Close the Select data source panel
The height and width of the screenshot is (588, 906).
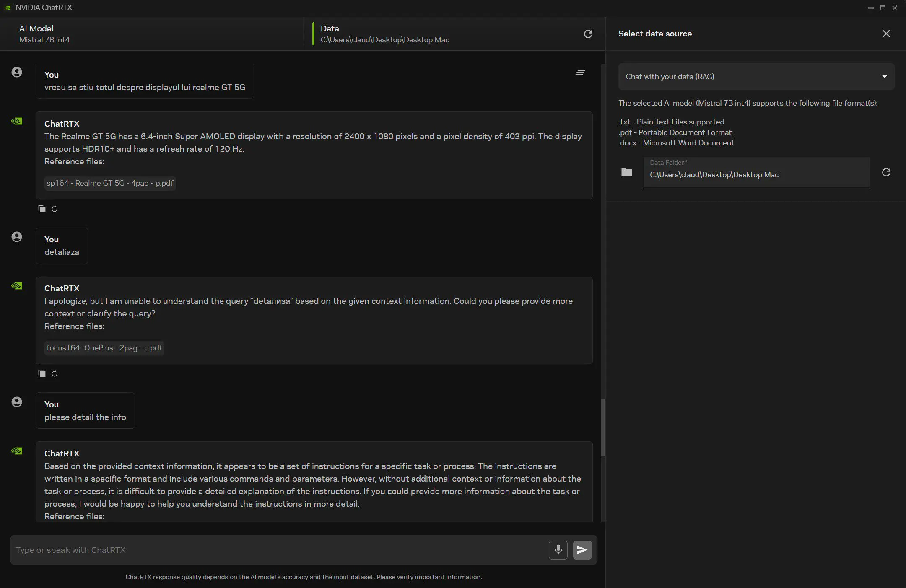pyautogui.click(x=886, y=34)
